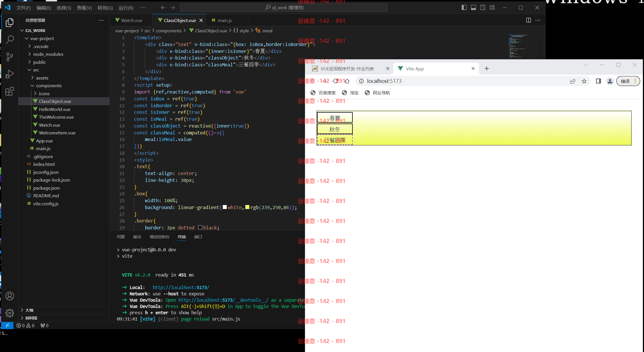Image resolution: width=644 pixels, height=352 pixels.
Task: Open Run and Debug view
Action: (x=10, y=74)
